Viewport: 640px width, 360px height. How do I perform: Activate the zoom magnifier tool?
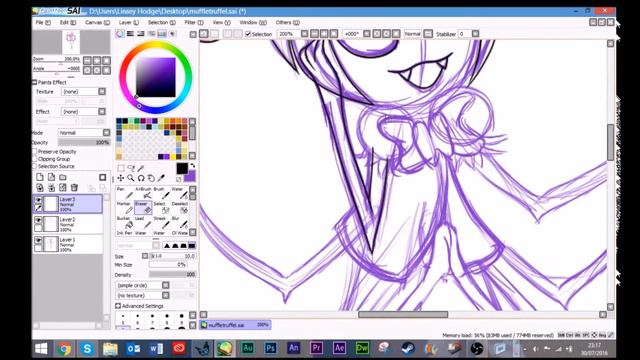[131, 178]
